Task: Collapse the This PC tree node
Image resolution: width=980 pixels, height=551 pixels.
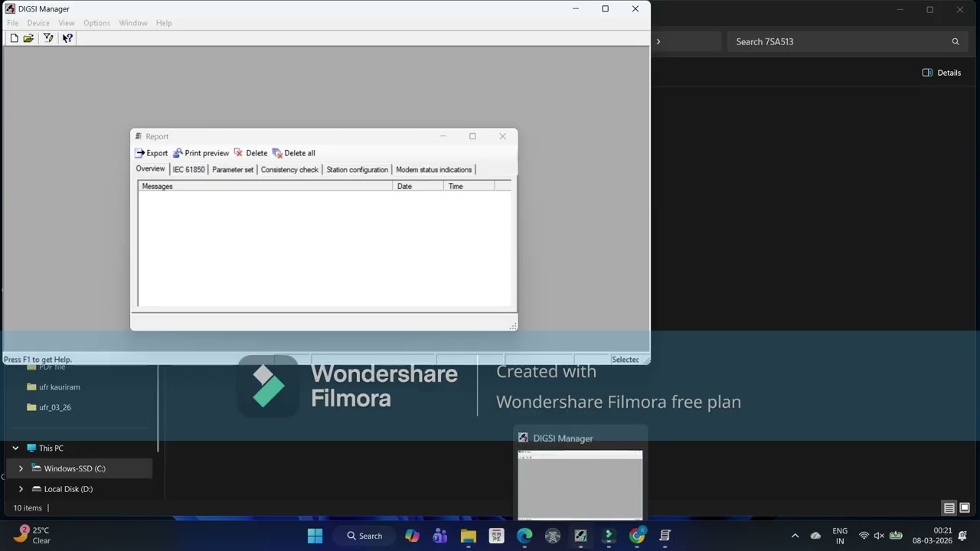Action: pos(15,448)
